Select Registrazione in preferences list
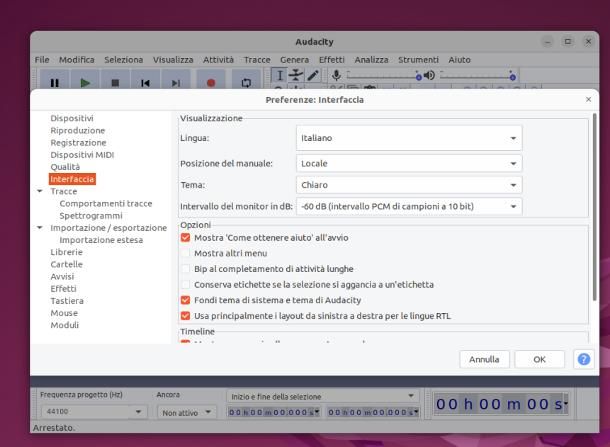 pyautogui.click(x=78, y=142)
